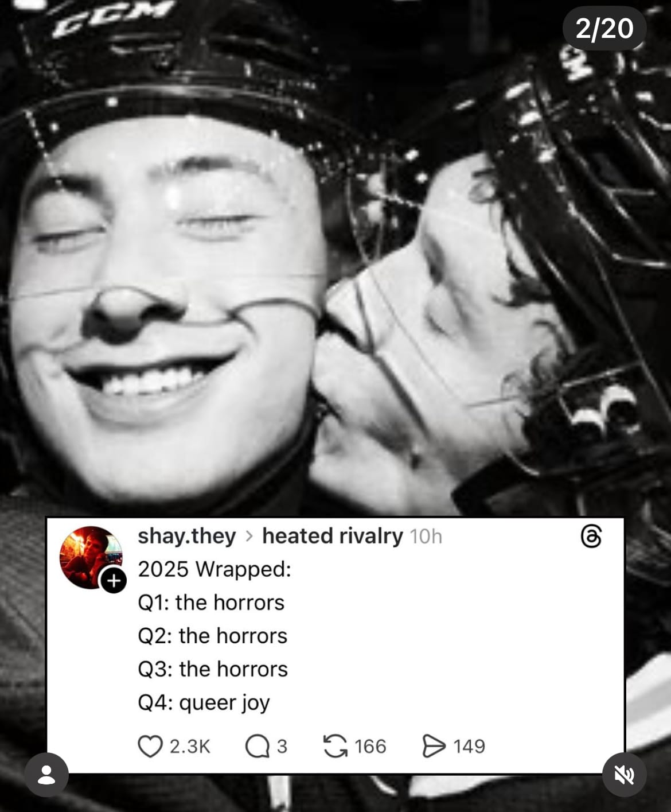
Task: Click the 166 reposts count
Action: [370, 747]
